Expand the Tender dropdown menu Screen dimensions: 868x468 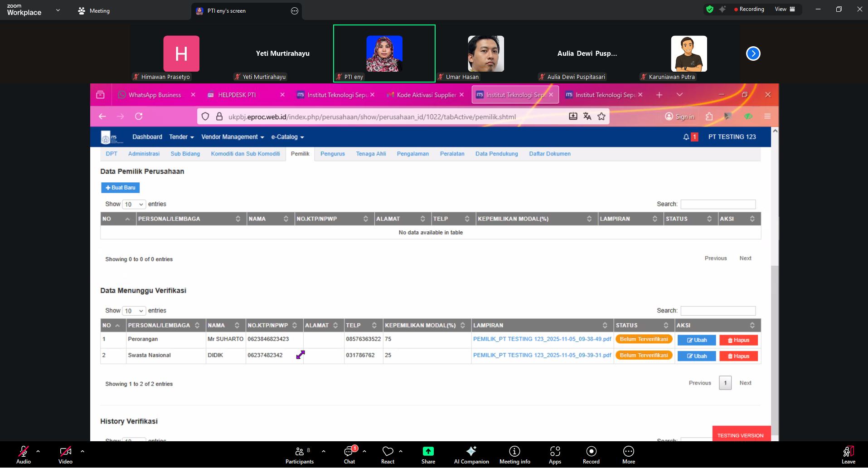[x=181, y=137]
